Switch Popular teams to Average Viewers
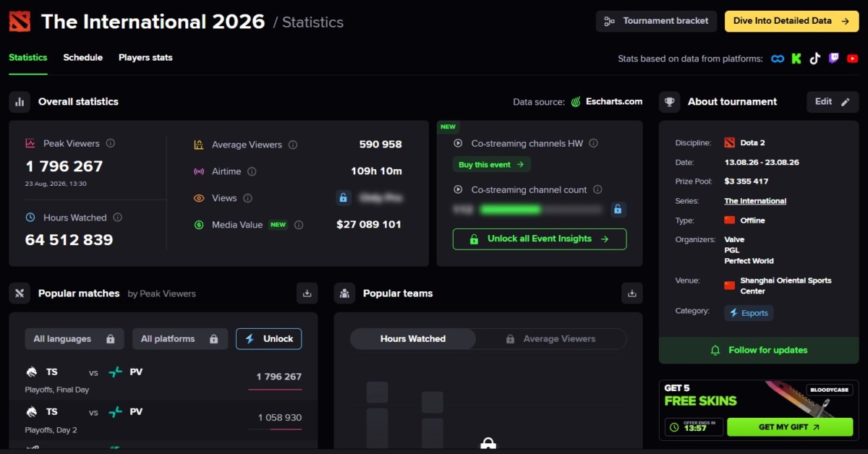 point(550,338)
